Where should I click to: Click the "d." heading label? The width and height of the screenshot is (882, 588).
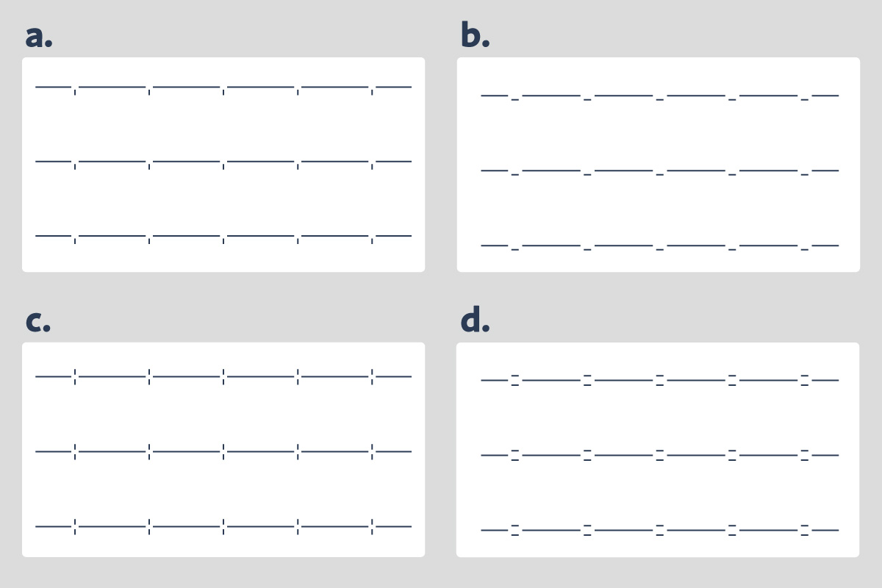(x=475, y=320)
